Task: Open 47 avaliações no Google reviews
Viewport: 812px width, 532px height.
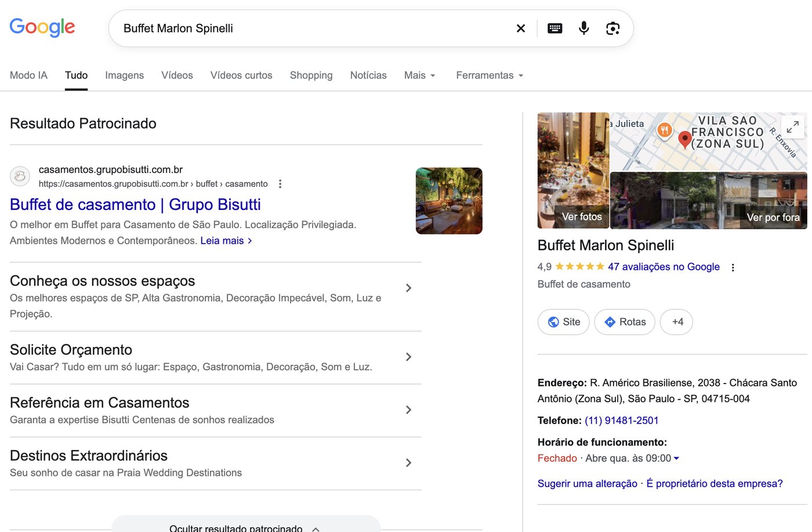Action: 664,267
